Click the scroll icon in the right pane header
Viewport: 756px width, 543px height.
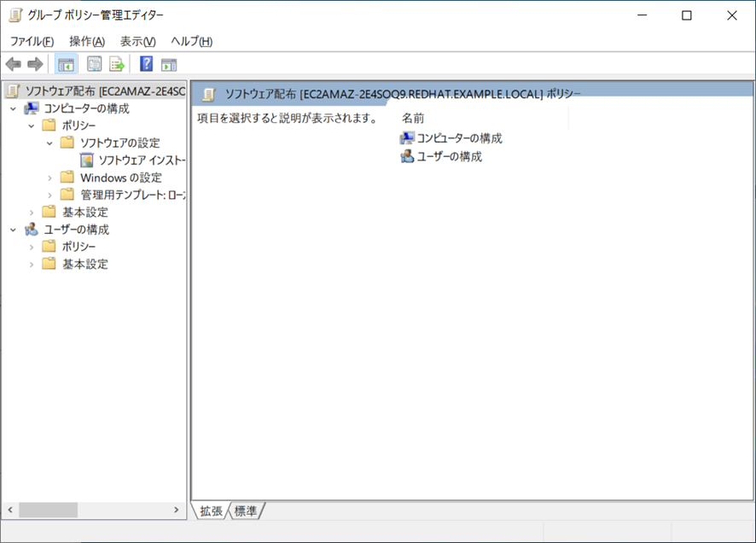[x=208, y=95]
